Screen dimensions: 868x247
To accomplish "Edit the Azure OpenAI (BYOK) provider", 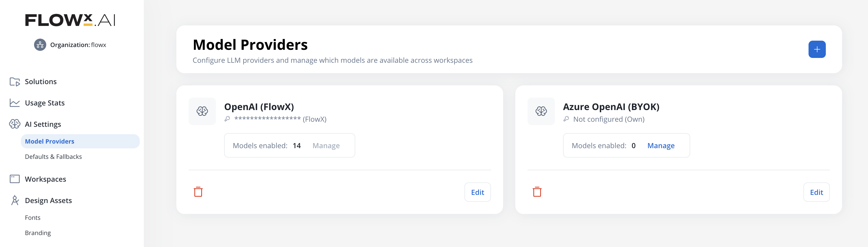I will 816,192.
